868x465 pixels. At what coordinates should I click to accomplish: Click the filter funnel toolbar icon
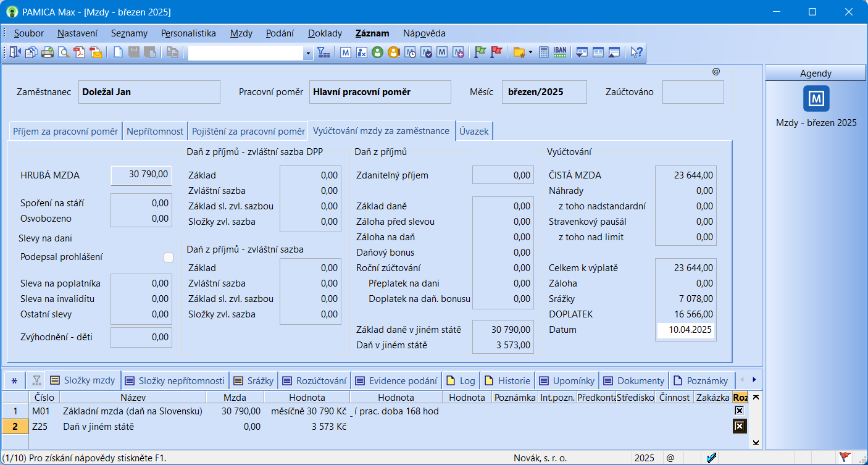(x=324, y=53)
